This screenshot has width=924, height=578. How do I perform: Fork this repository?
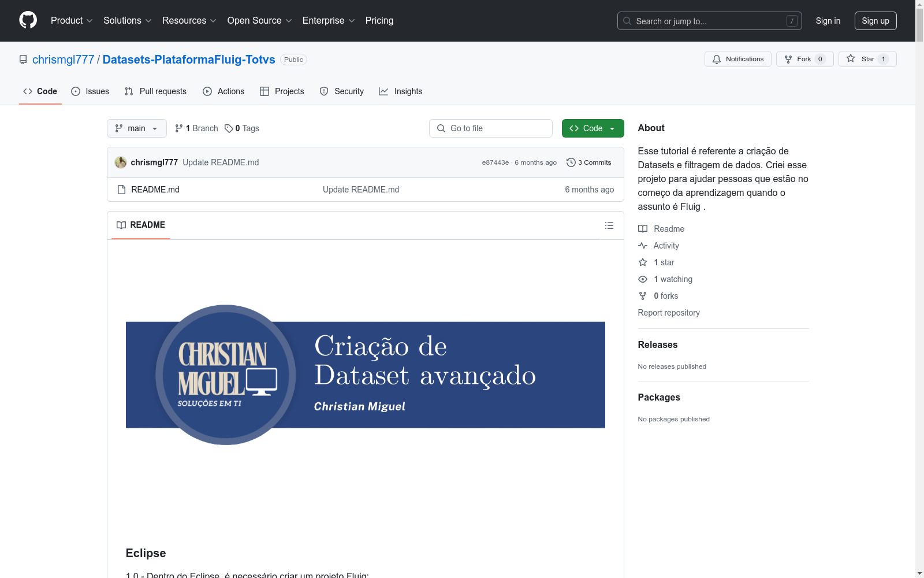pos(805,59)
